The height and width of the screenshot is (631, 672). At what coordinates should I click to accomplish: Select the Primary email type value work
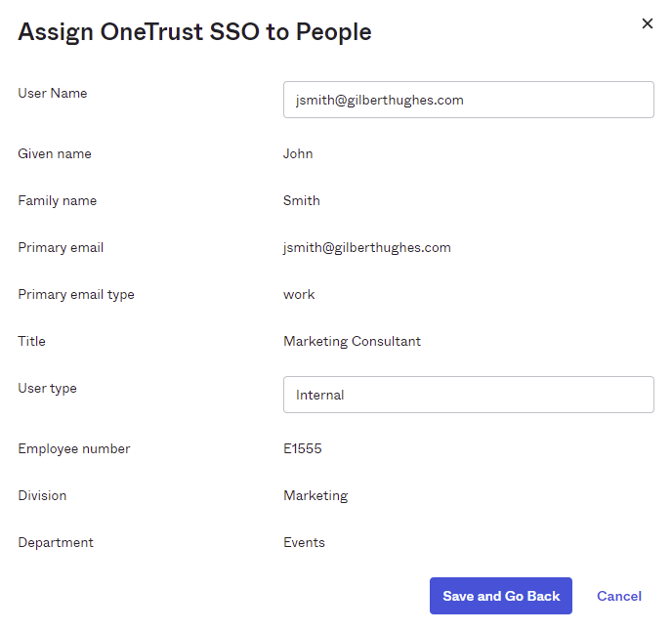click(x=299, y=294)
